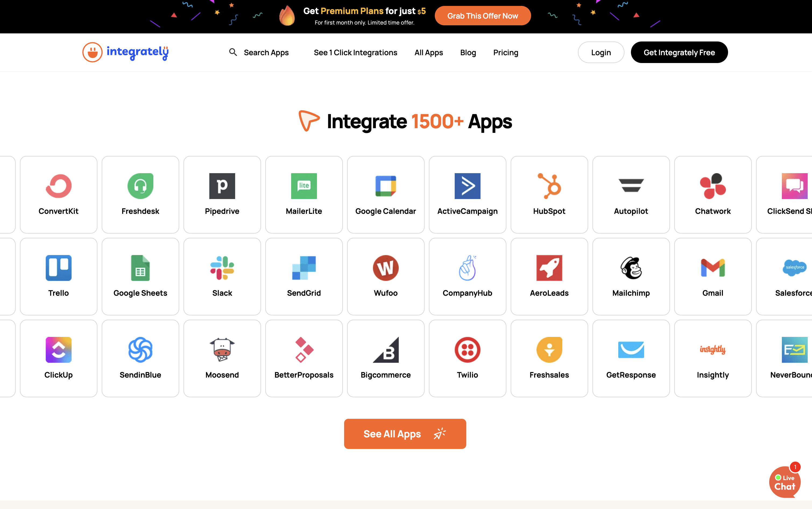Click the red chat notification badge
Screen dimensions: 812x509
pyautogui.click(x=795, y=467)
